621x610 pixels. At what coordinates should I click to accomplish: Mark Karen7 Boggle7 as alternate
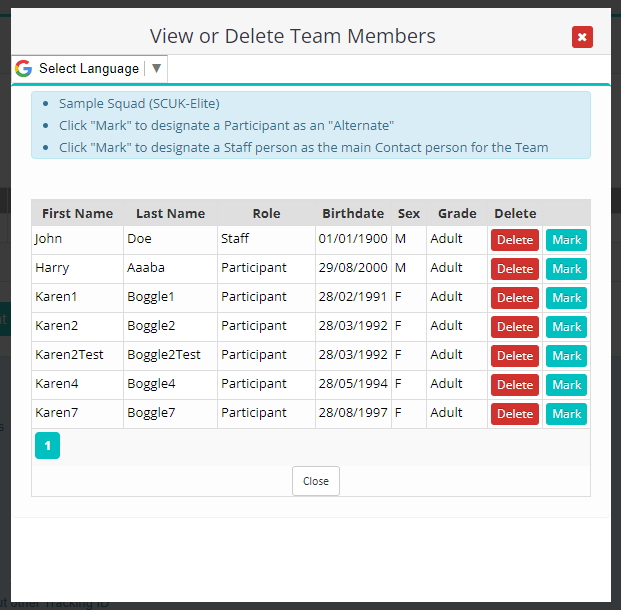(x=566, y=414)
